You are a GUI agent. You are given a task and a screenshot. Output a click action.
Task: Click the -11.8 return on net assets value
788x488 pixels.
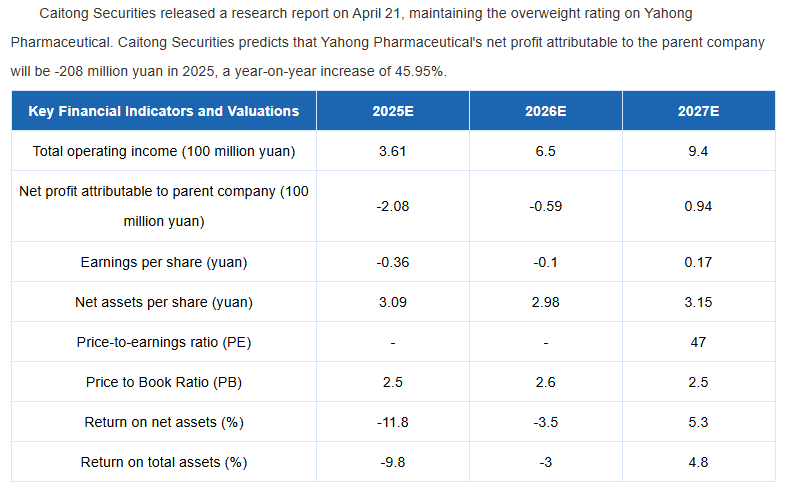pos(393,423)
